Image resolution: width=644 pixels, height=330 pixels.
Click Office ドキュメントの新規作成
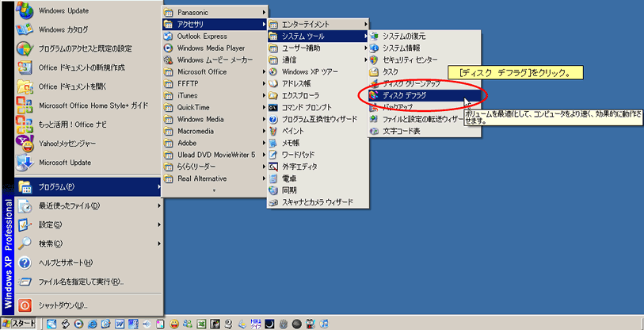click(x=88, y=67)
